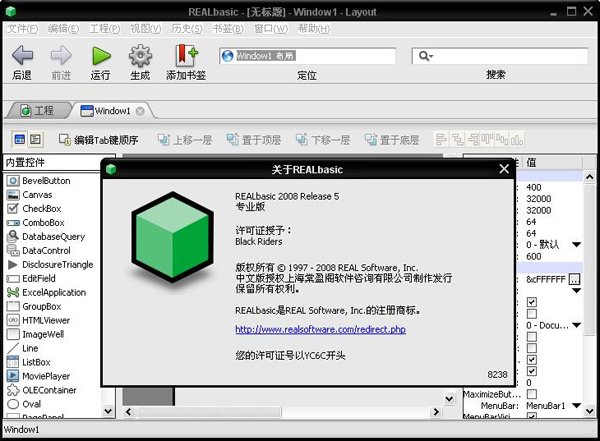Open the '0 - Docu...' dropdown

[x=576, y=325]
